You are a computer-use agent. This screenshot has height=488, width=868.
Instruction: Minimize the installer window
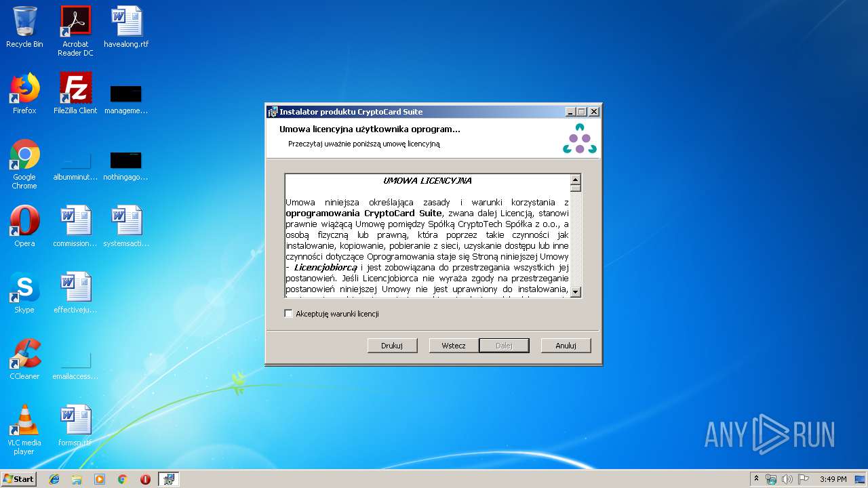pyautogui.click(x=571, y=112)
